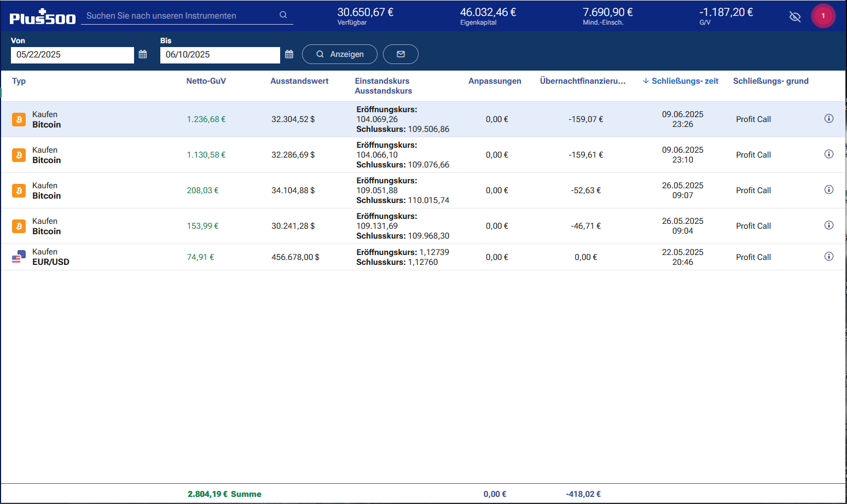Click the Netto-GuV column header
847x504 pixels.
point(206,81)
